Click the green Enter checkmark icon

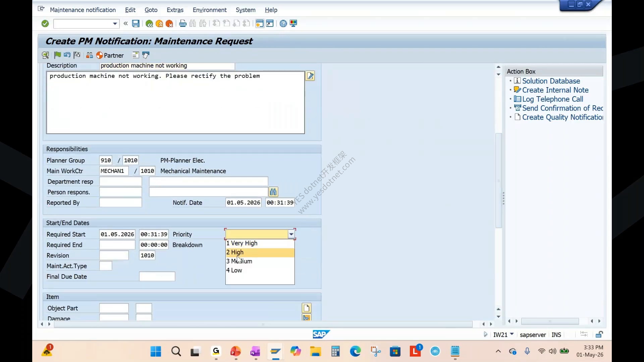[x=45, y=23]
